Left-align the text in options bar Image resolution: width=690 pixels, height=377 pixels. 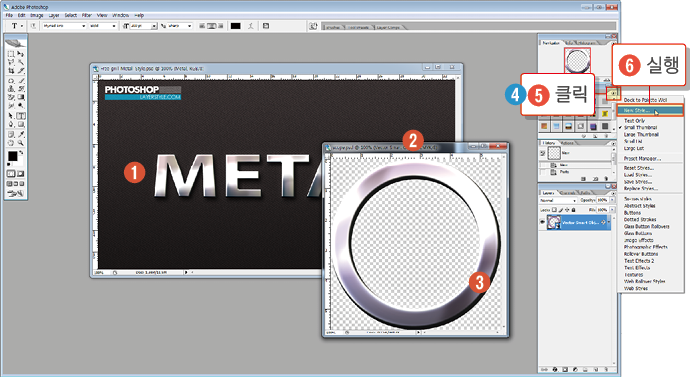202,26
